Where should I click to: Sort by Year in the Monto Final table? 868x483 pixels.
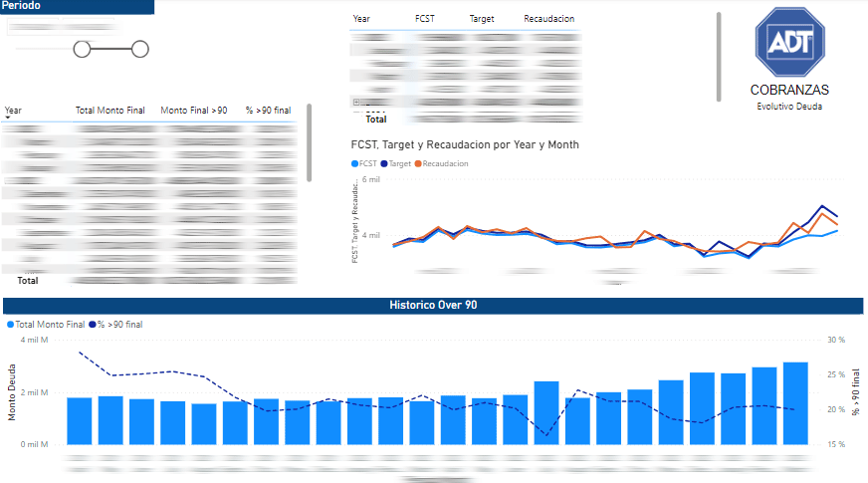[13, 111]
